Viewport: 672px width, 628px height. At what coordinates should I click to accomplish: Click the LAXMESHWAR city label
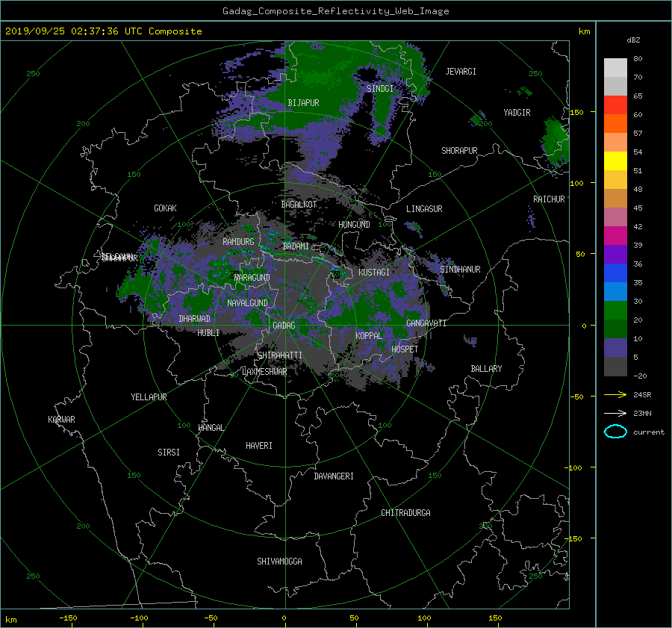pyautogui.click(x=264, y=372)
